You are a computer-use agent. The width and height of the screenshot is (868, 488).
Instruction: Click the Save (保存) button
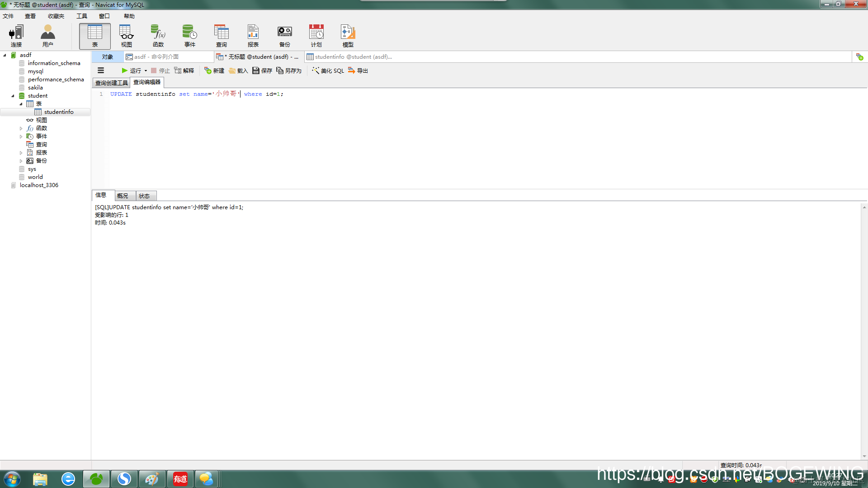pyautogui.click(x=262, y=70)
